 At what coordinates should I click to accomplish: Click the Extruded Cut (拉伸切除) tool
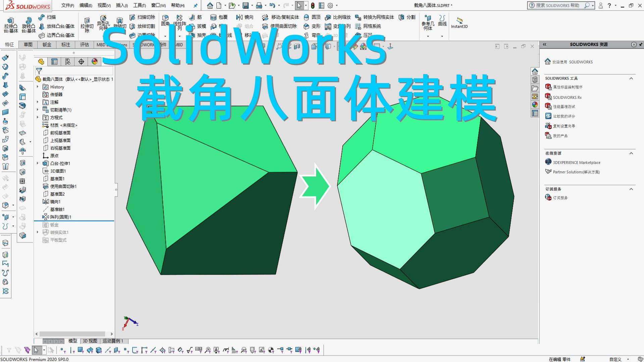(x=87, y=25)
